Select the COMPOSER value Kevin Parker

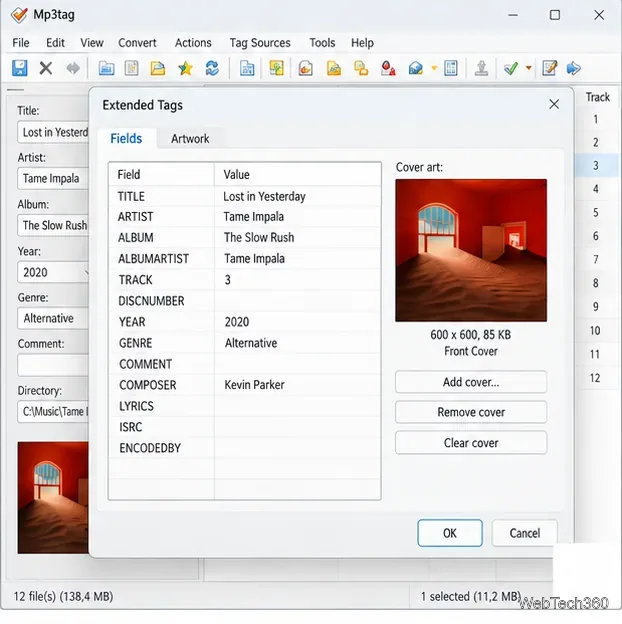click(x=254, y=385)
